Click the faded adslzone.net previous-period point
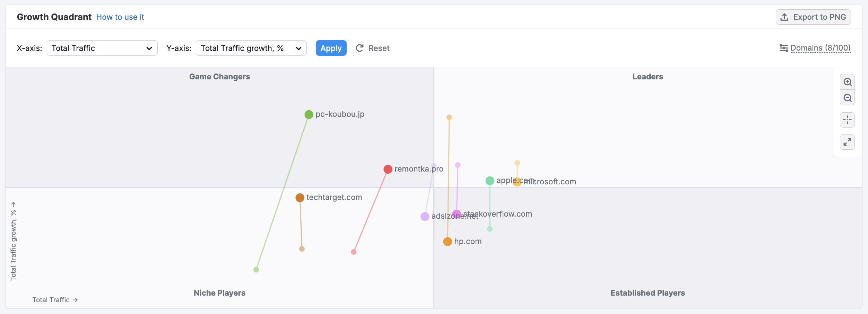The height and width of the screenshot is (314, 868). pyautogui.click(x=434, y=166)
